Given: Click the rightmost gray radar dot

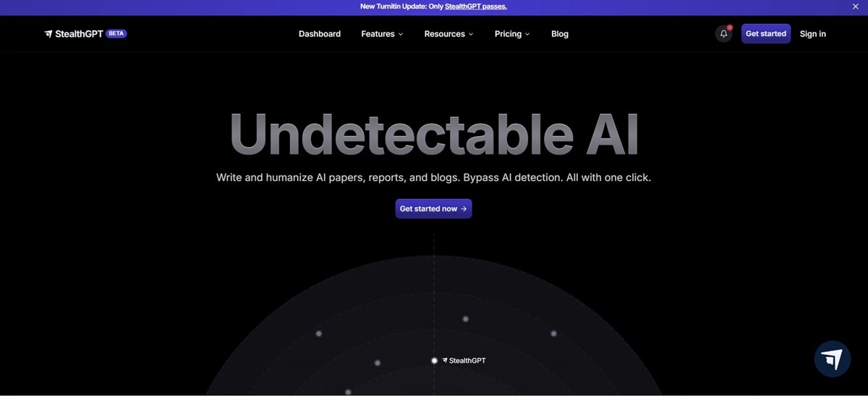Looking at the screenshot, I should (553, 334).
